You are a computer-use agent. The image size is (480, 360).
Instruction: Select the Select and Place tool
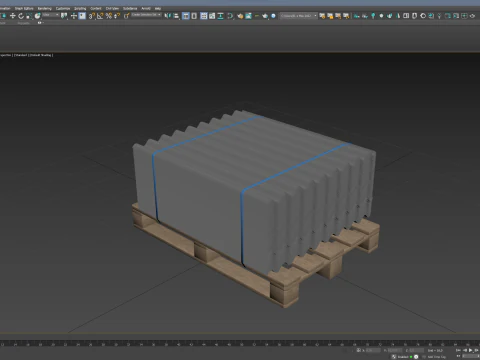(x=37, y=16)
